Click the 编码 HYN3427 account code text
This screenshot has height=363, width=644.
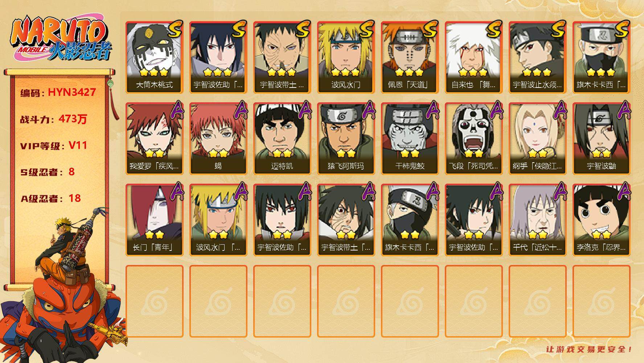58,93
